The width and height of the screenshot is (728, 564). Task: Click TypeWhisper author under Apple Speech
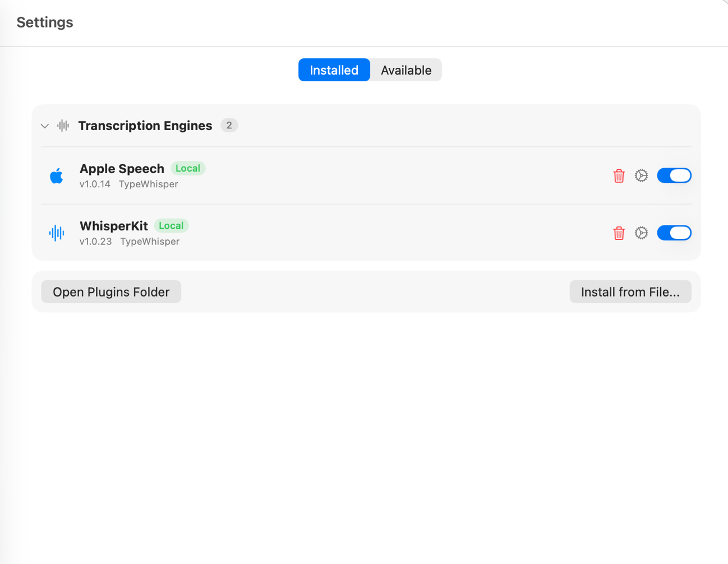click(x=149, y=184)
